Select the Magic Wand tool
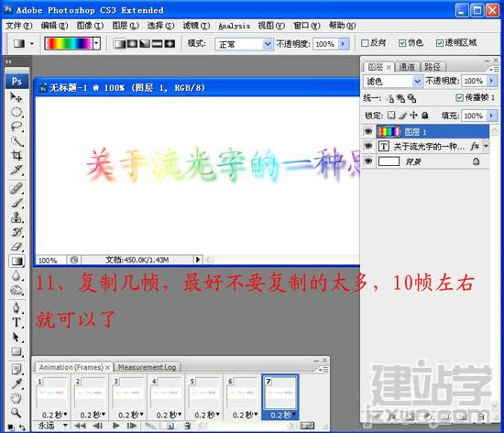504x433 pixels. (16, 141)
